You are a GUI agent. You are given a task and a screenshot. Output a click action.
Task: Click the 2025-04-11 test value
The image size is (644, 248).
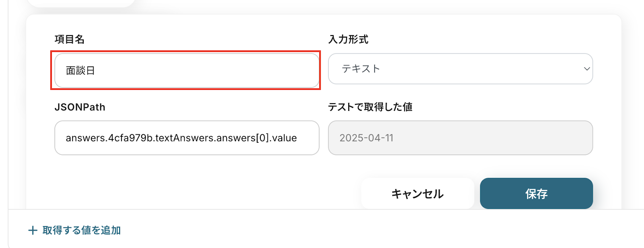coord(366,138)
